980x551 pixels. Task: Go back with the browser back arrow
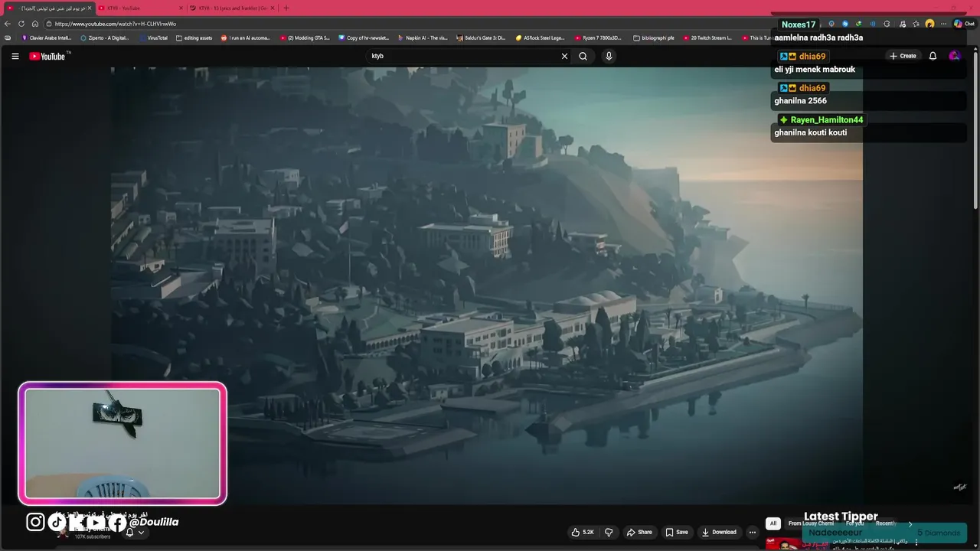(8, 24)
